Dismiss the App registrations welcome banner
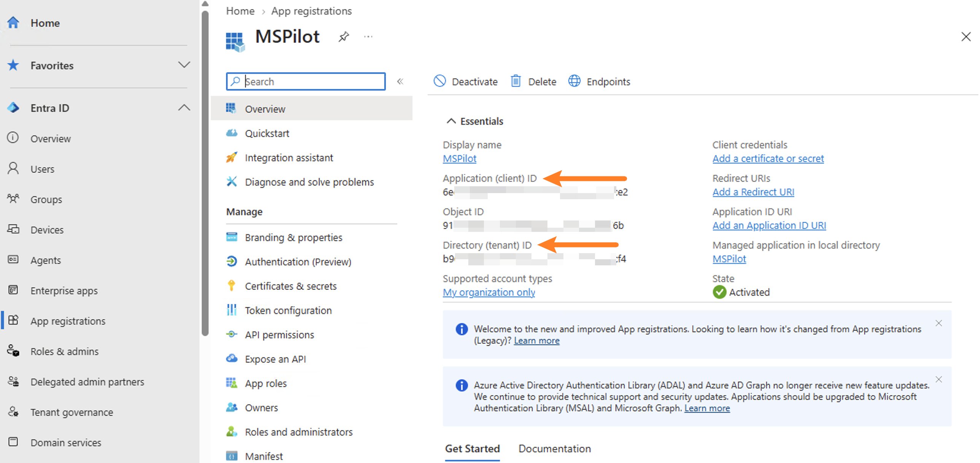980x463 pixels. [x=939, y=323]
